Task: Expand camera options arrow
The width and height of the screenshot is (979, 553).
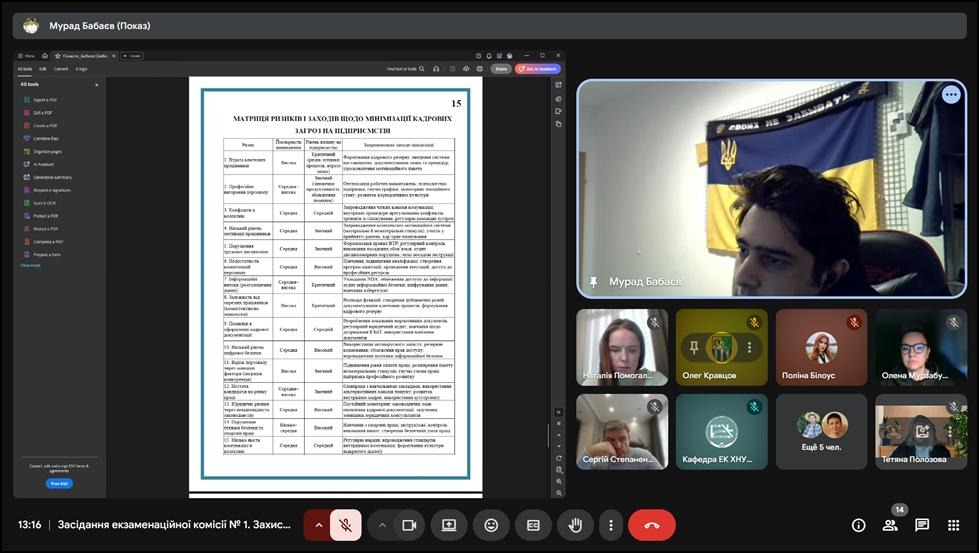Action: (x=382, y=525)
